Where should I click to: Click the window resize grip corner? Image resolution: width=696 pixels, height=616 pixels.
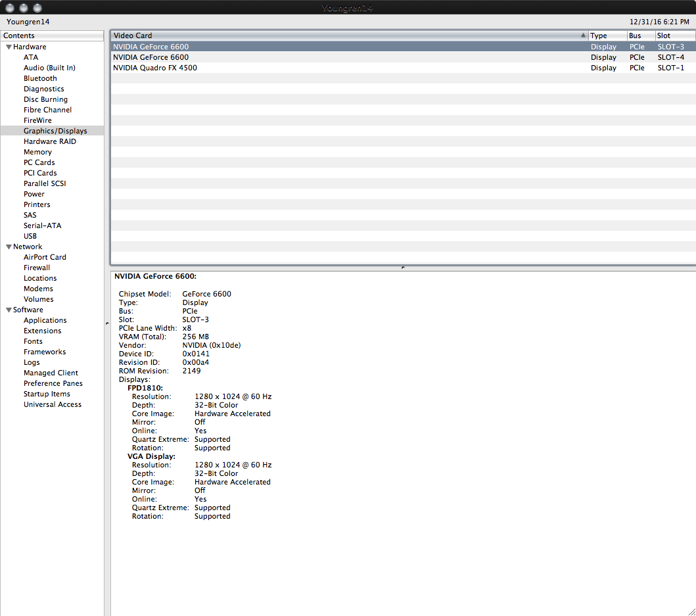click(691, 611)
